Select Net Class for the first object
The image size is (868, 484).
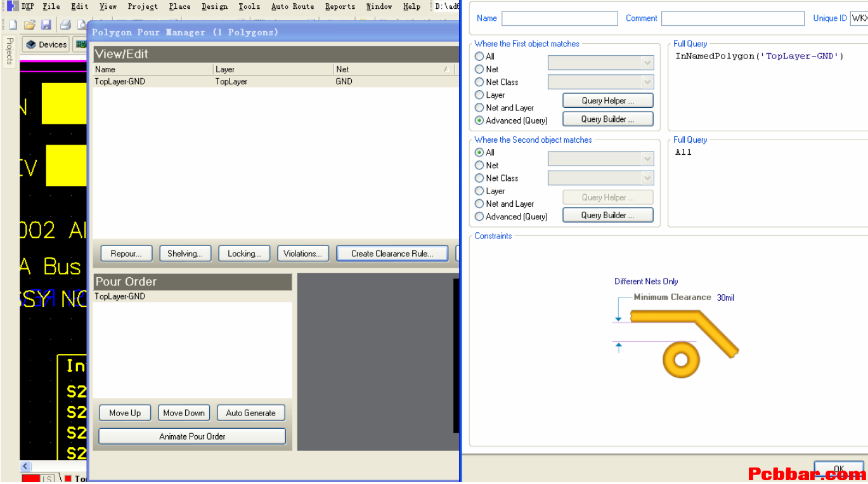pyautogui.click(x=479, y=82)
